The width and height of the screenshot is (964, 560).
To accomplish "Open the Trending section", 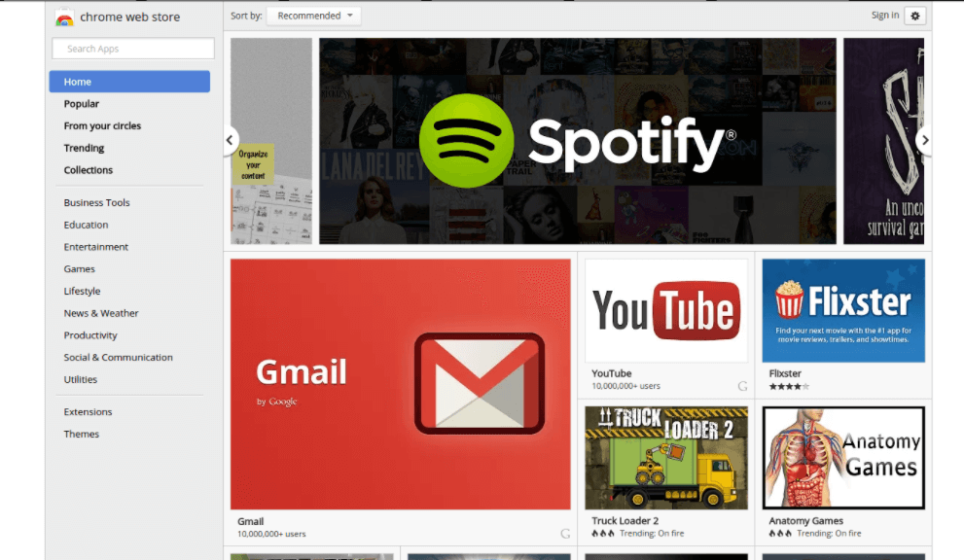I will point(84,148).
